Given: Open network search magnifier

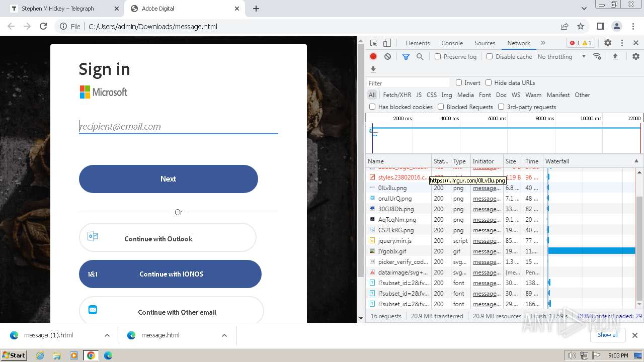Looking at the screenshot, I should click(420, 56).
